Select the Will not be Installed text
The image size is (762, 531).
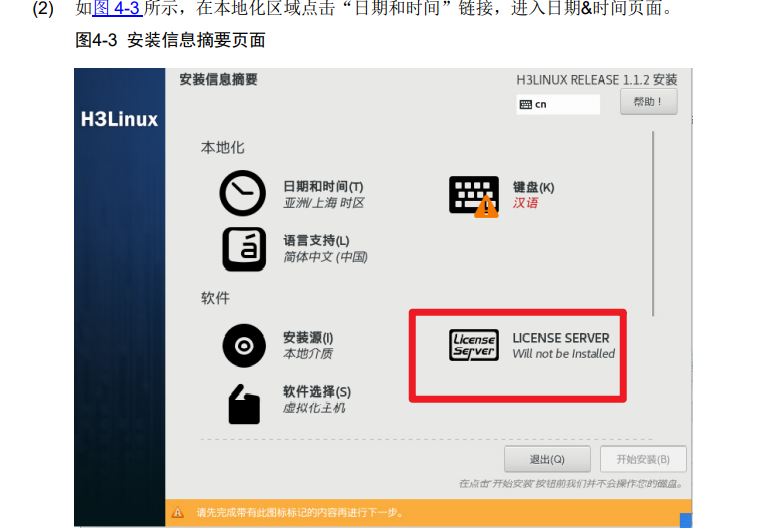click(564, 354)
